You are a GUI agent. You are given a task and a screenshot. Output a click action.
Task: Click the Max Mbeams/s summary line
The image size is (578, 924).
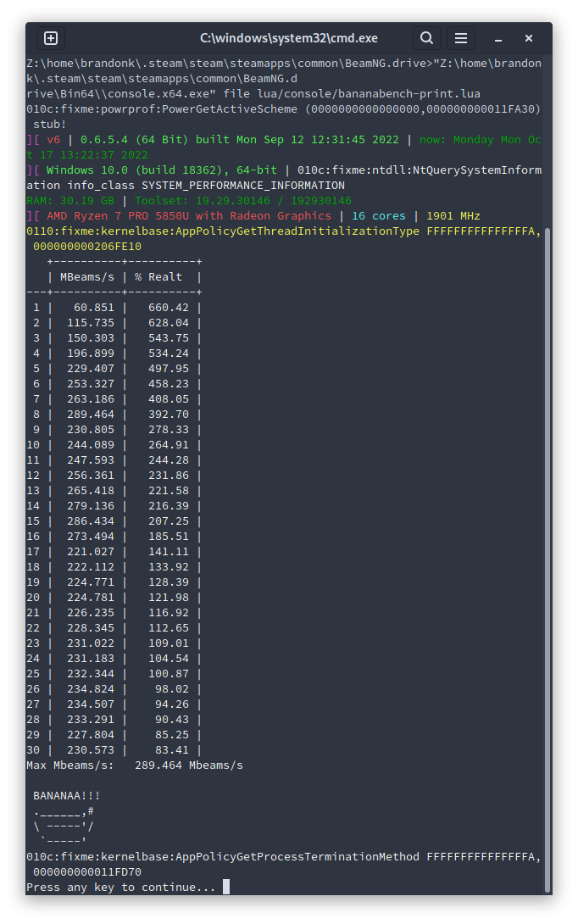pos(135,765)
